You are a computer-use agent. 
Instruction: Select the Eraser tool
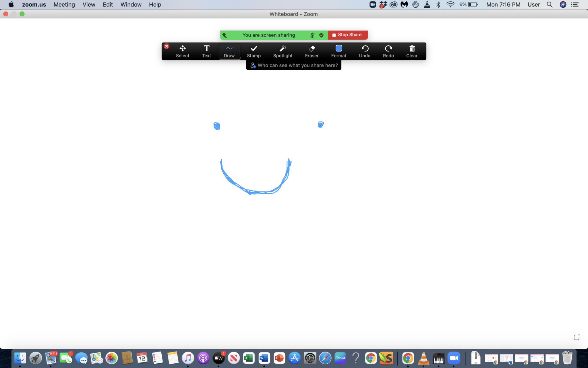312,51
